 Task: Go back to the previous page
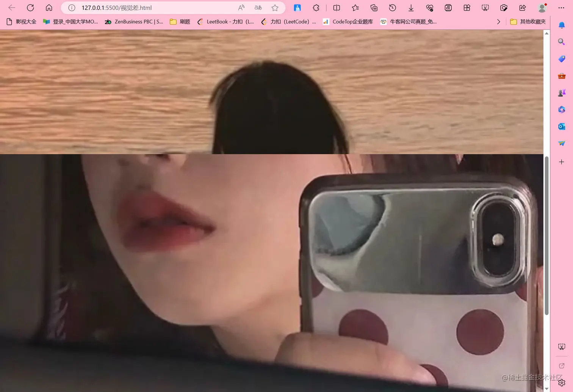click(x=11, y=8)
